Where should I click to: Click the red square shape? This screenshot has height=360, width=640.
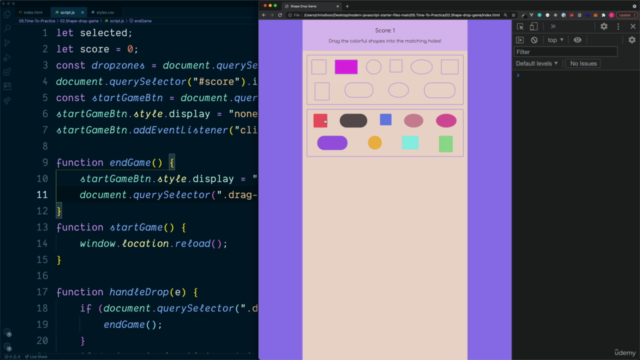(x=320, y=121)
